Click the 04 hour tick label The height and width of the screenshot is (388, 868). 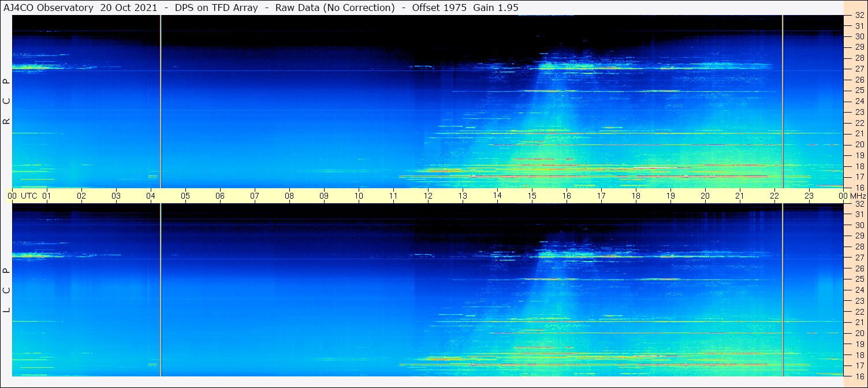(x=151, y=196)
